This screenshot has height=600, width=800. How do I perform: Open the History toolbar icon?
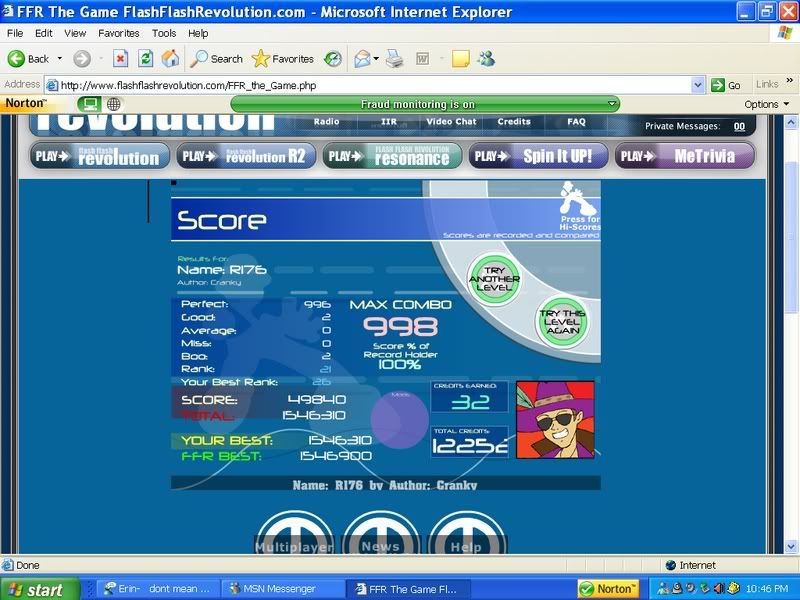[333, 59]
